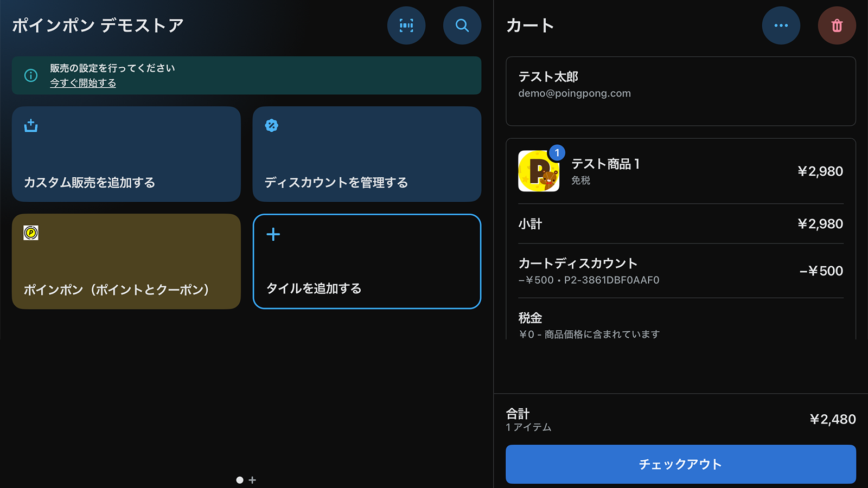Image resolution: width=868 pixels, height=488 pixels.
Task: Click the plus icon on add tile
Action: (x=273, y=234)
